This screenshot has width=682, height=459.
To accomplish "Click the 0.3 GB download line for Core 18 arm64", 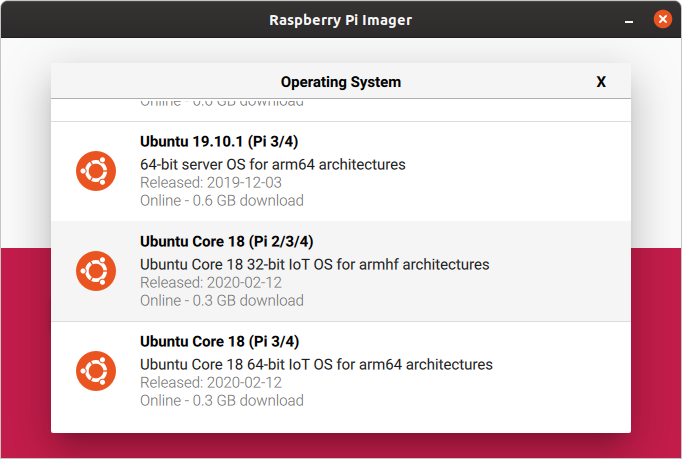I will coord(221,401).
